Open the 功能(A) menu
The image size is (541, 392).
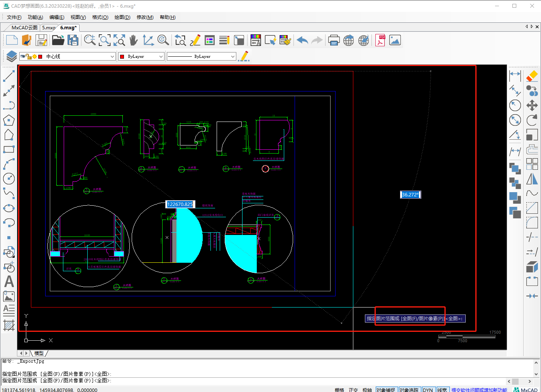pyautogui.click(x=36, y=17)
